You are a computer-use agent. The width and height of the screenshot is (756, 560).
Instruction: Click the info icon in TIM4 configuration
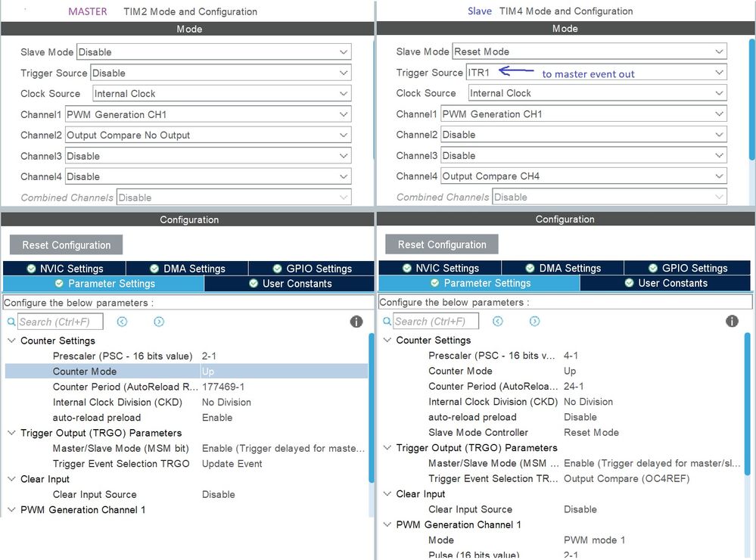(732, 321)
